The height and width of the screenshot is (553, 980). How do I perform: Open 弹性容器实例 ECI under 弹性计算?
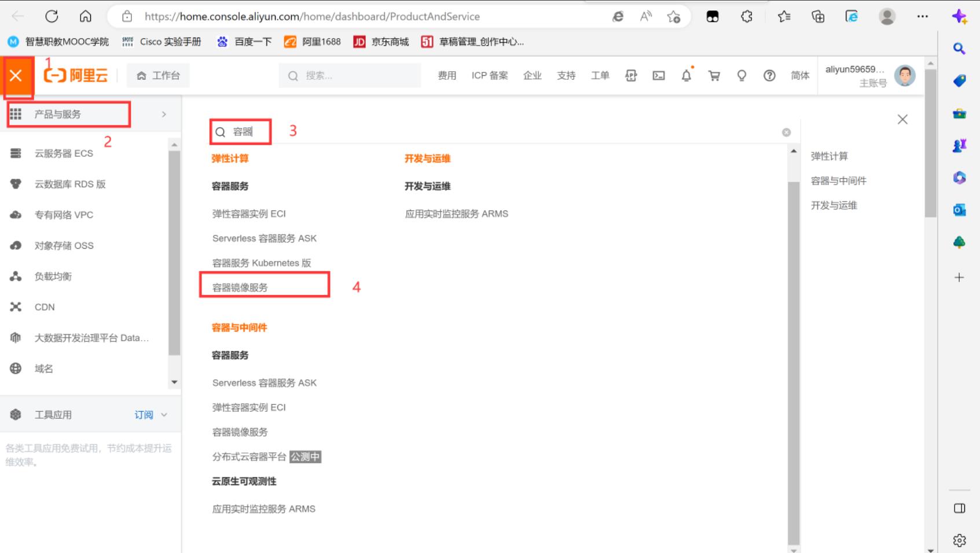249,214
